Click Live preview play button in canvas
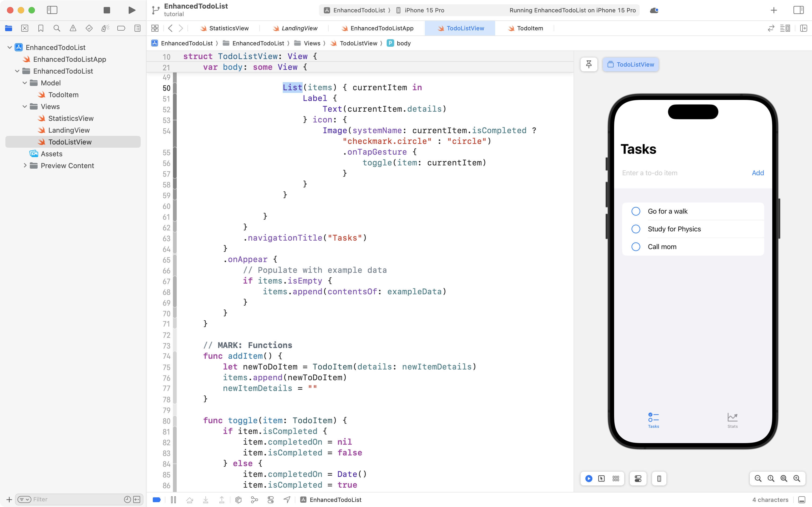 pos(589,479)
